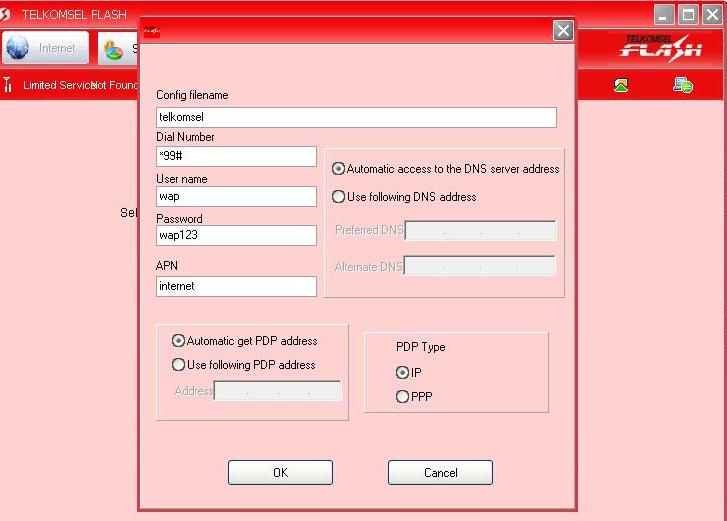Click the signal antenna status icon
727x521 pixels.
[x=7, y=85]
